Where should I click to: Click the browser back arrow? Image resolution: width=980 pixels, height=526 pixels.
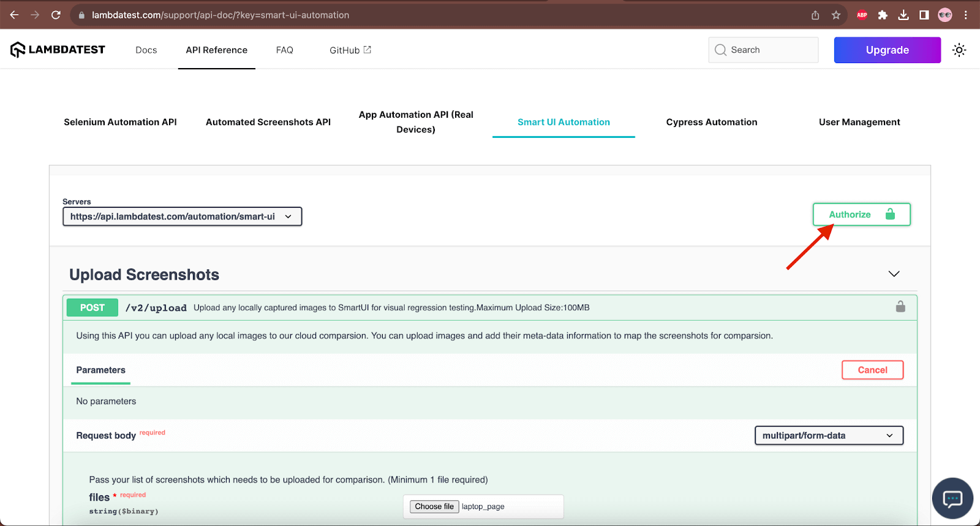pos(14,15)
